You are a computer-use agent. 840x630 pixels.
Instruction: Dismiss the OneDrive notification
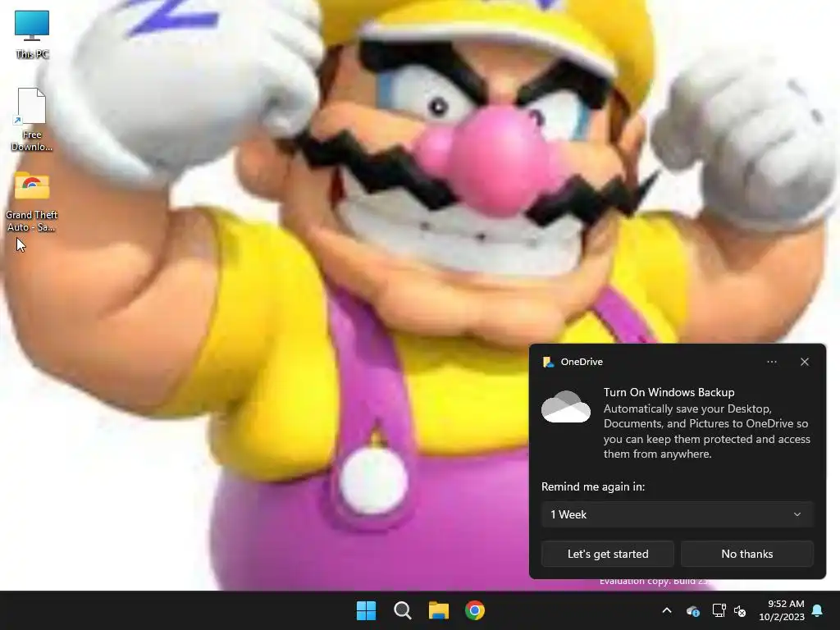click(x=805, y=362)
